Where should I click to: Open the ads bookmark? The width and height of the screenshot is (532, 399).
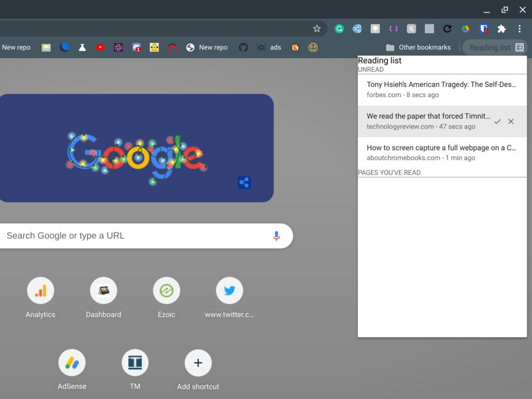coord(269,47)
